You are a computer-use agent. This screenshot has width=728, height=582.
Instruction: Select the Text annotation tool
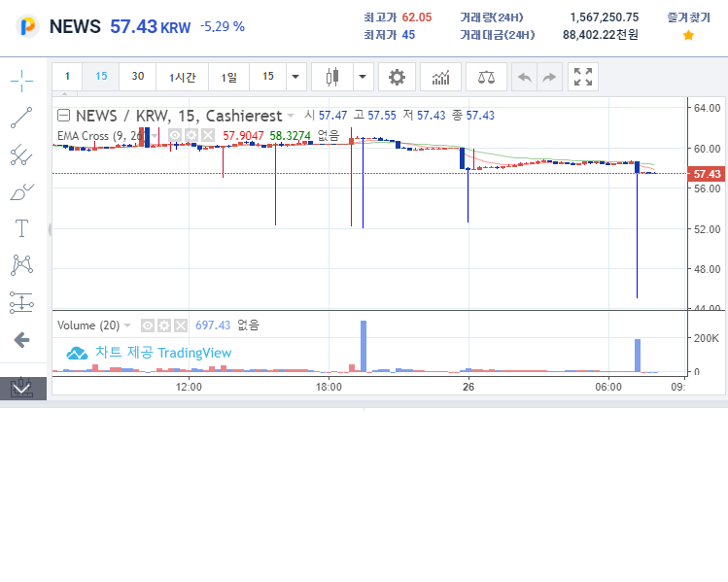tap(21, 228)
